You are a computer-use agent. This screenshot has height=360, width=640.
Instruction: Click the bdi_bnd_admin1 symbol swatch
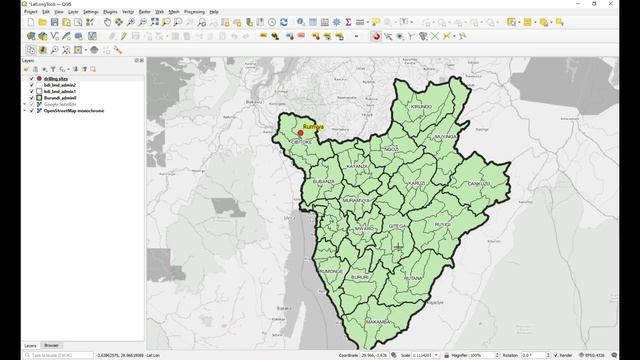(x=39, y=91)
